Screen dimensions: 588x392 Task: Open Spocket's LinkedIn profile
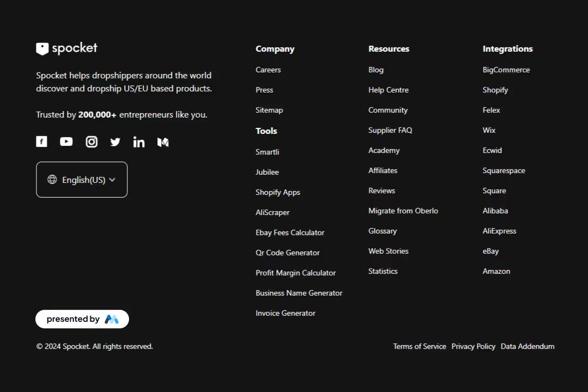click(138, 142)
